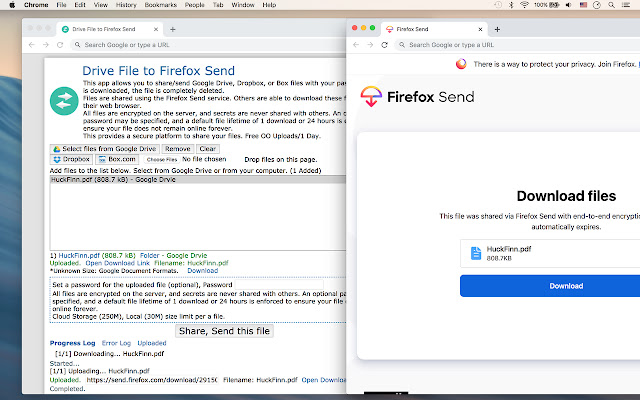The image size is (640, 400).
Task: Select the Drive File to Firefox Send tab
Action: [x=109, y=29]
